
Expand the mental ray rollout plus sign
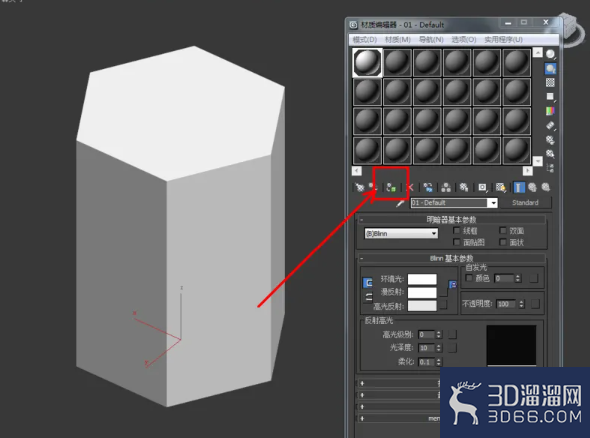coord(362,418)
